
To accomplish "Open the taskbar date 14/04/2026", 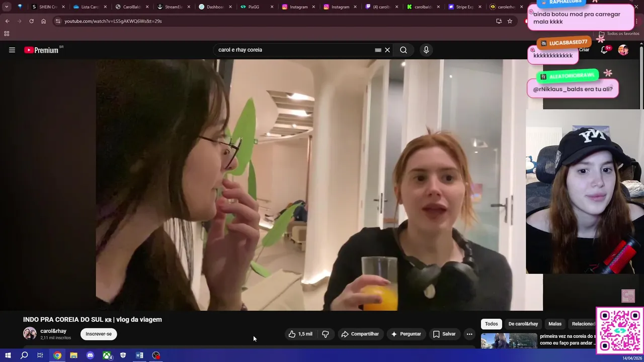I will tap(632, 358).
